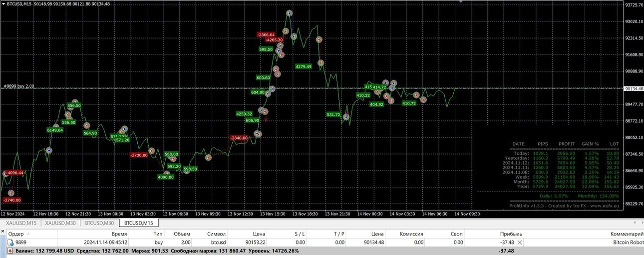Click the 'Daily: 5.07%' value
The width and height of the screenshot is (644, 258).
(553, 196)
